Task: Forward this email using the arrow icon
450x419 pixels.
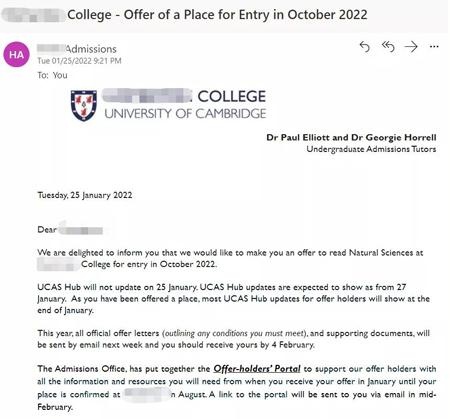Action: (x=411, y=47)
